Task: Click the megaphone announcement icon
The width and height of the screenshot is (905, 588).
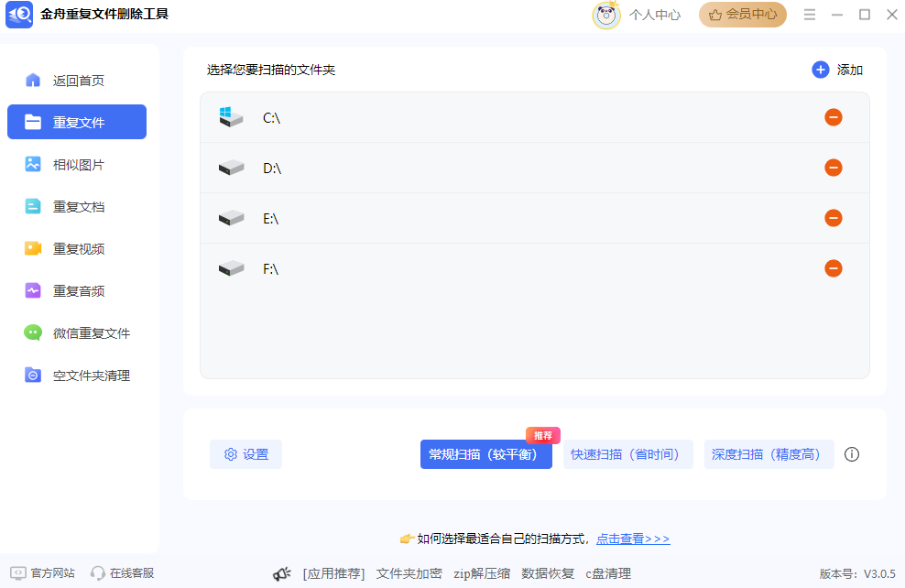Action: click(281, 573)
